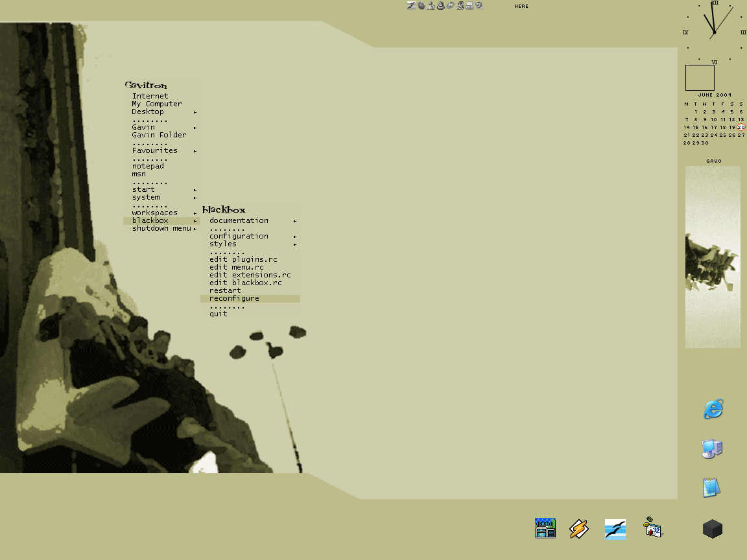Click the GAVO image panel thumbnail
Image resolution: width=747 pixels, height=560 pixels.
[713, 257]
